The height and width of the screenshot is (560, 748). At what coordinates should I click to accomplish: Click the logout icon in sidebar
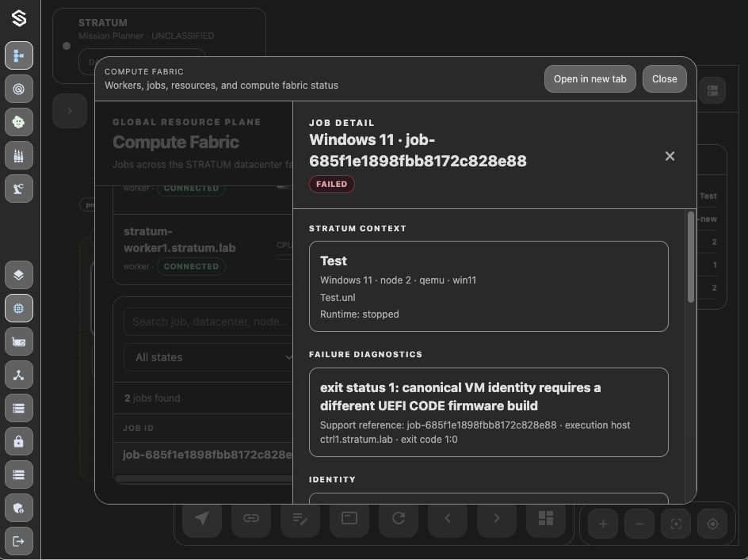click(18, 542)
